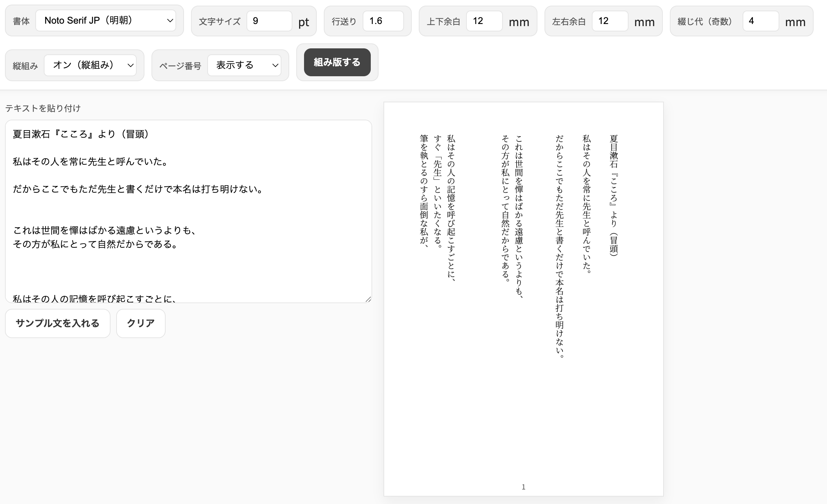Click the first vertical column in the preview
Screen dimensions: 827x504
[613, 198]
